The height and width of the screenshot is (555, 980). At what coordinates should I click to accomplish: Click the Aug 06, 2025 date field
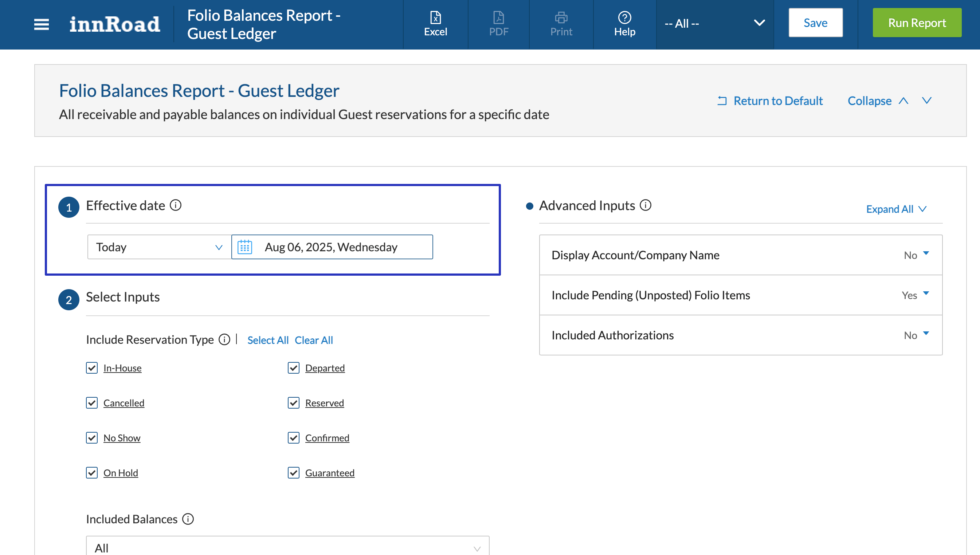pyautogui.click(x=331, y=247)
